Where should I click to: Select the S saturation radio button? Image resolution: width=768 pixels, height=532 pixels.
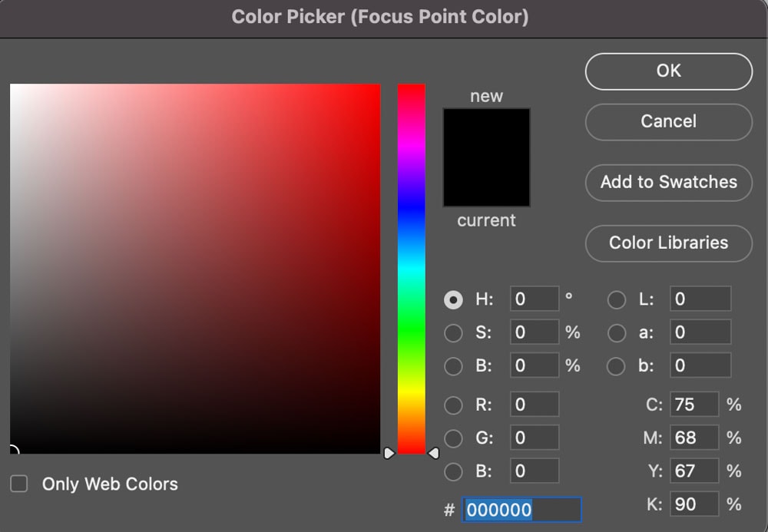tap(453, 333)
